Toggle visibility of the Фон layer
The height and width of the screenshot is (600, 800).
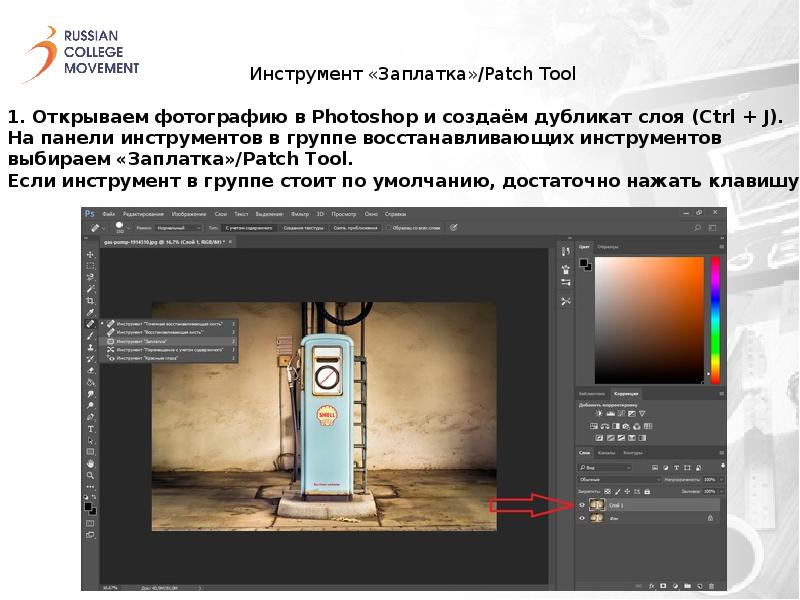(583, 518)
